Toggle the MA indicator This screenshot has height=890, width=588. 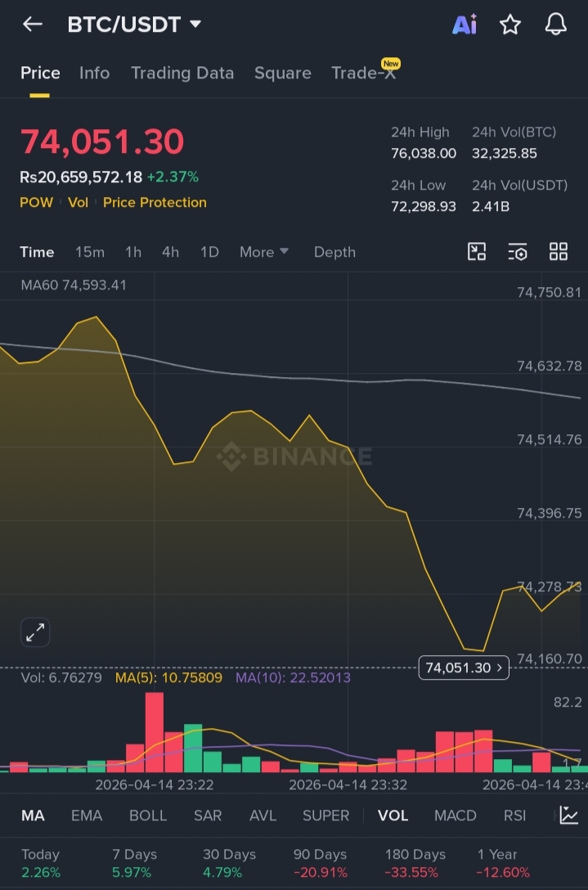(33, 816)
